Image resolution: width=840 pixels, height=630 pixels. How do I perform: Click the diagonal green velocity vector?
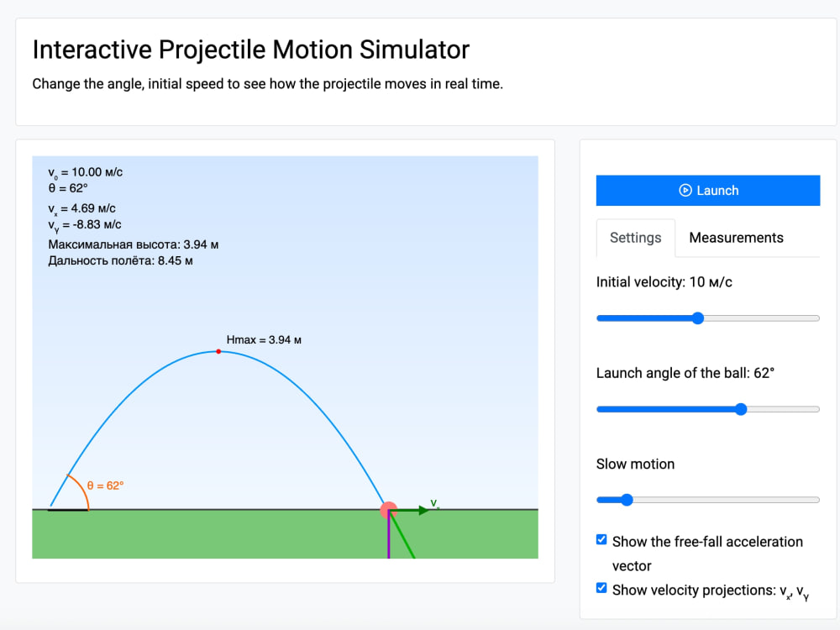coord(403,536)
